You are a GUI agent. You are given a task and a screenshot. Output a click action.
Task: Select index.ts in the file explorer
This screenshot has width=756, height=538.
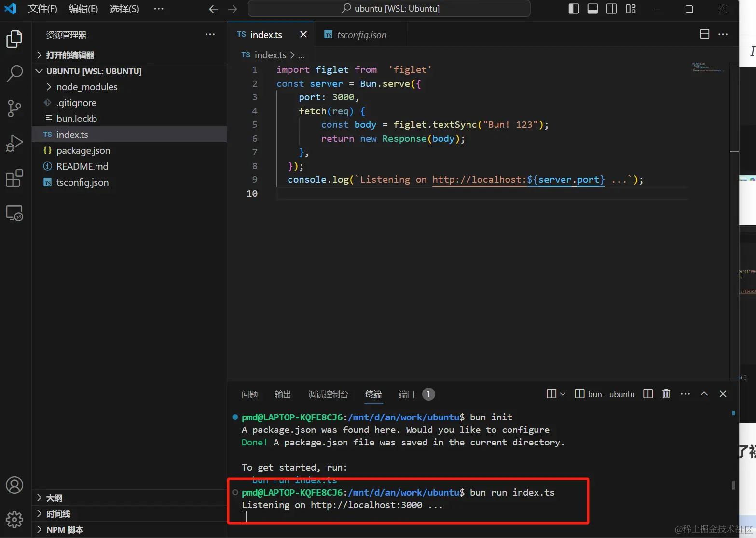click(x=129, y=134)
